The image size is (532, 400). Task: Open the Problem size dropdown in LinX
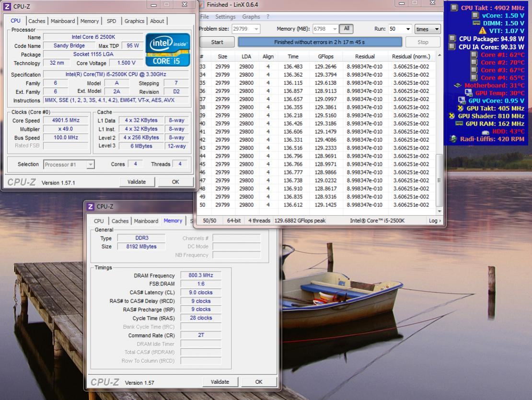(x=256, y=29)
